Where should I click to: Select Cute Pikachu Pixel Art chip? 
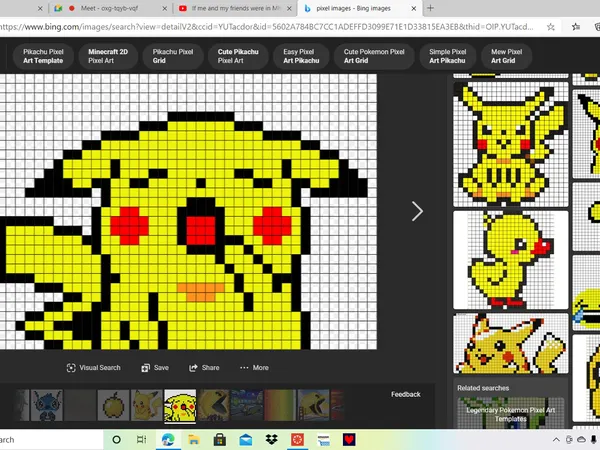click(x=238, y=56)
